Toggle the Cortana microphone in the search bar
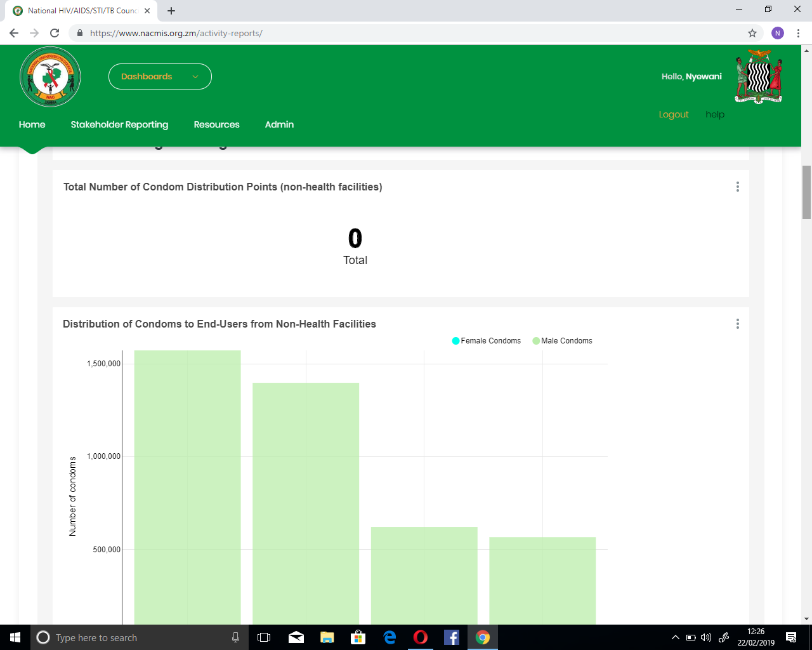Screen dimensions: 812x650 coord(235,637)
